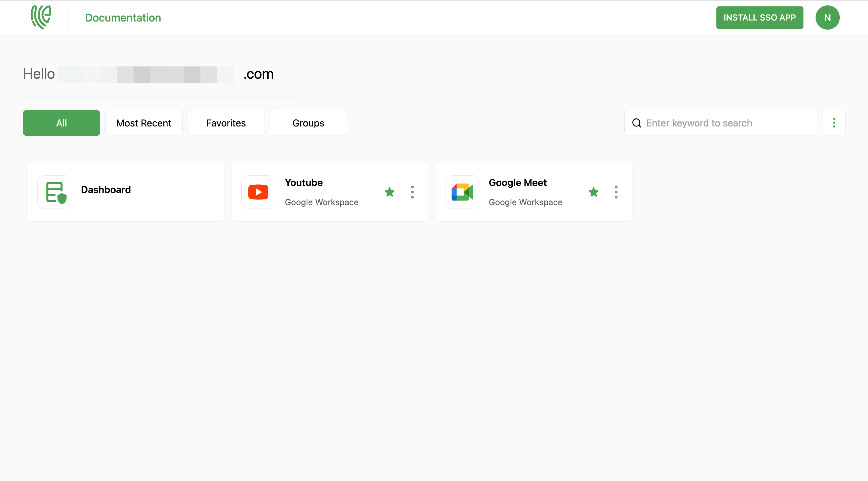Click the Dashboard app name

[106, 190]
